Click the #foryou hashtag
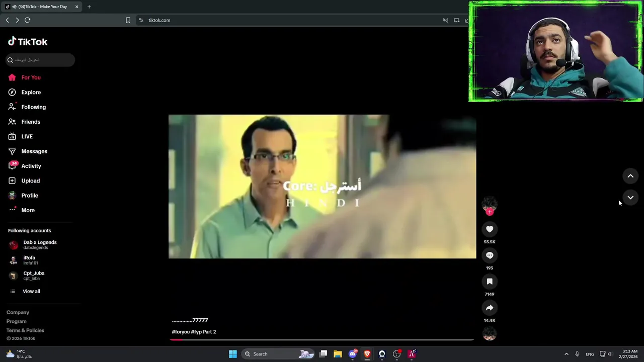 (181, 332)
